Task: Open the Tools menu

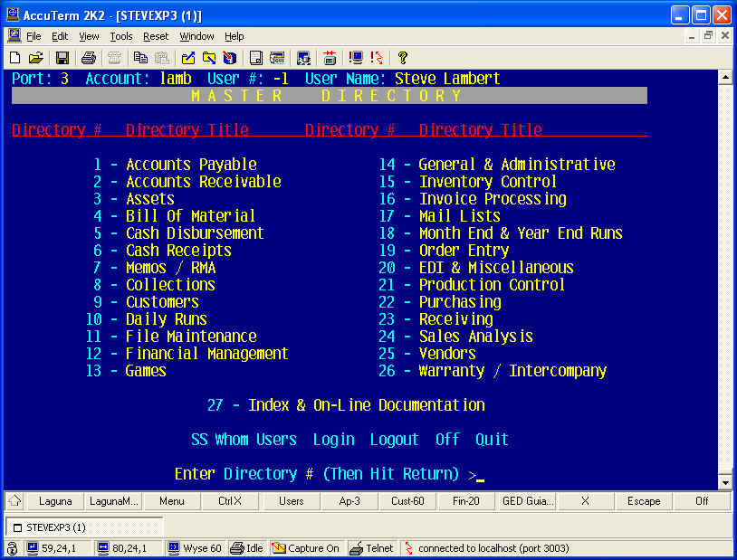Action: 121,36
